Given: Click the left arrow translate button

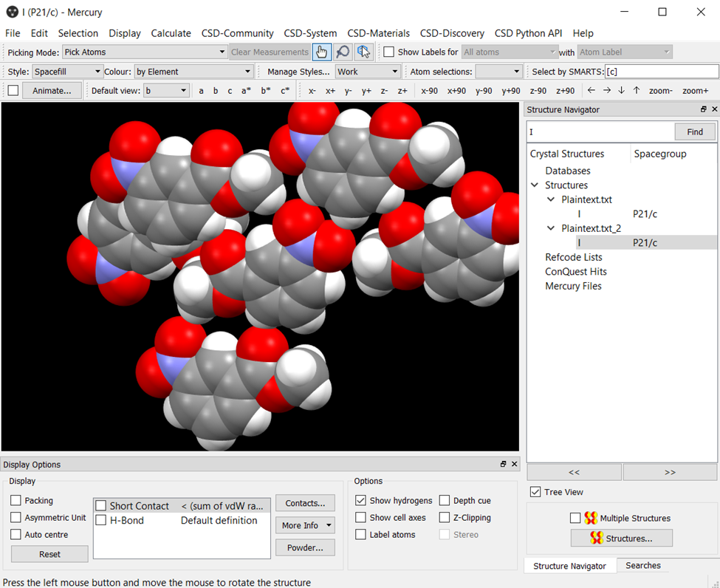Looking at the screenshot, I should (591, 90).
